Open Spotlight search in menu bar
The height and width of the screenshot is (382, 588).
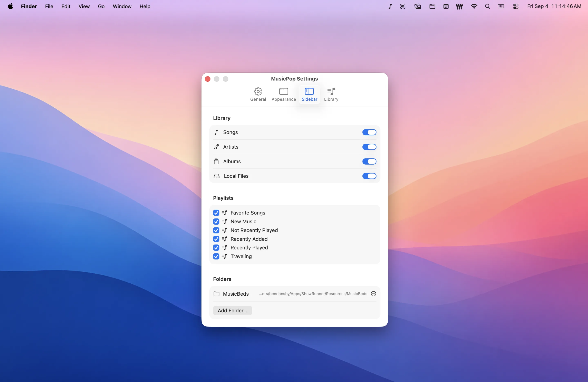click(x=487, y=6)
